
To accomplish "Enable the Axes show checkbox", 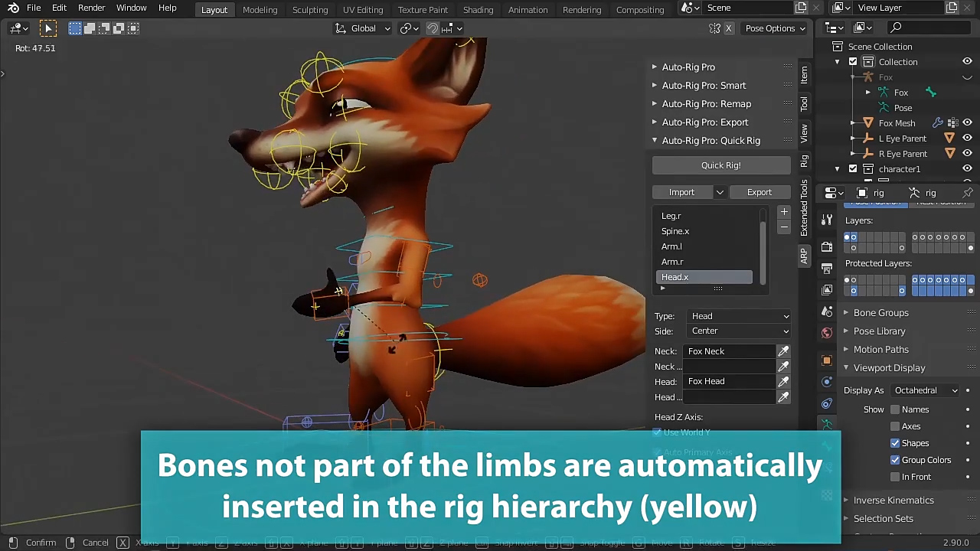I will click(895, 426).
